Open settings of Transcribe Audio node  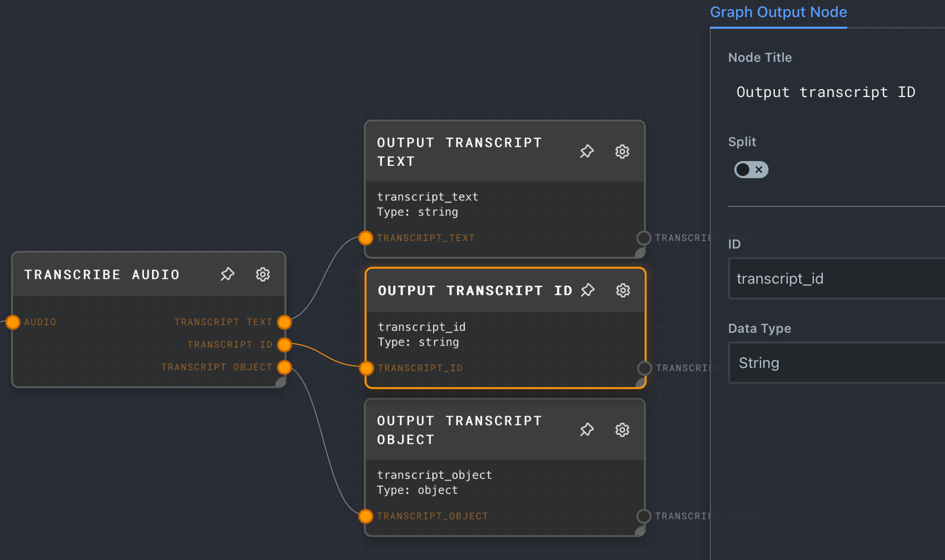tap(263, 274)
